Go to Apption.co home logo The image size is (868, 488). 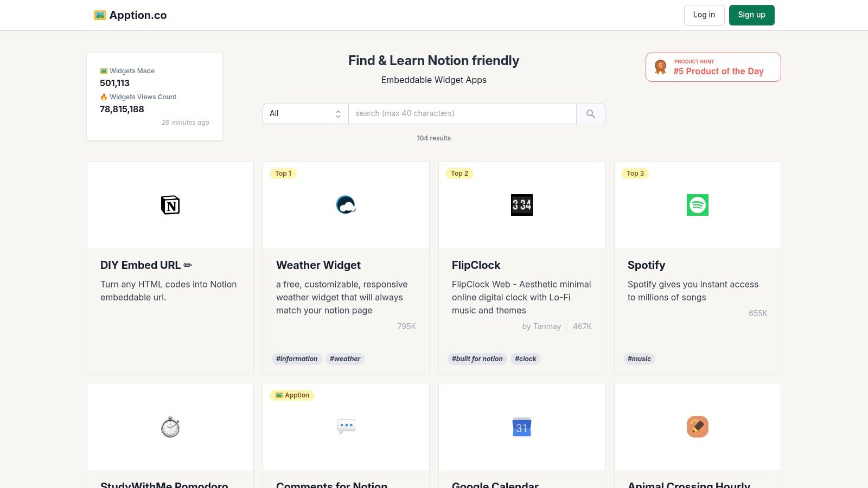click(130, 15)
